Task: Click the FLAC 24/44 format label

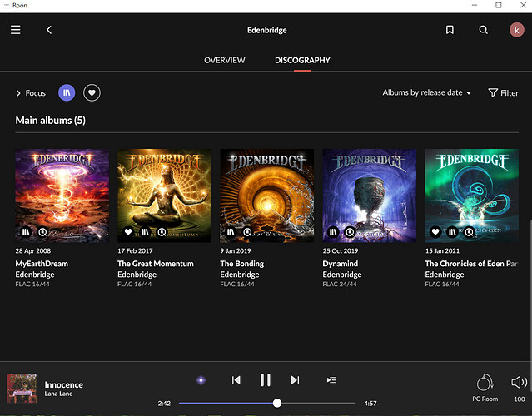Action: point(340,284)
